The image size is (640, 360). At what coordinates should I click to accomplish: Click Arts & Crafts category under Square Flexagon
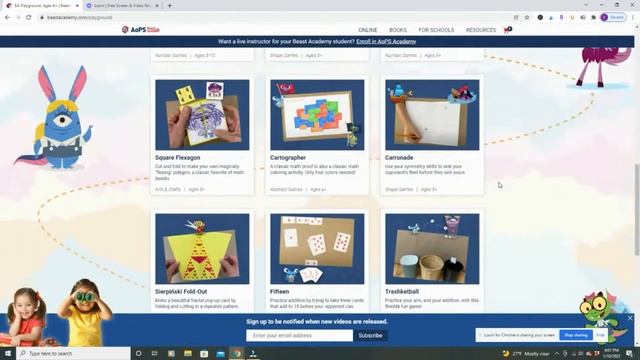pyautogui.click(x=168, y=189)
